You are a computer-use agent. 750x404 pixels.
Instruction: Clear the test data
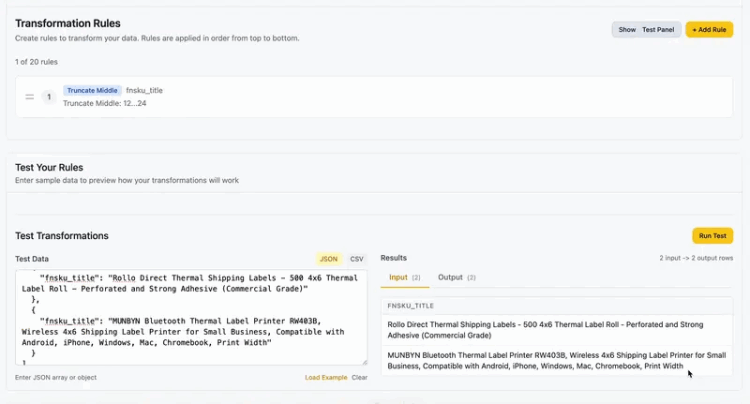(x=360, y=378)
